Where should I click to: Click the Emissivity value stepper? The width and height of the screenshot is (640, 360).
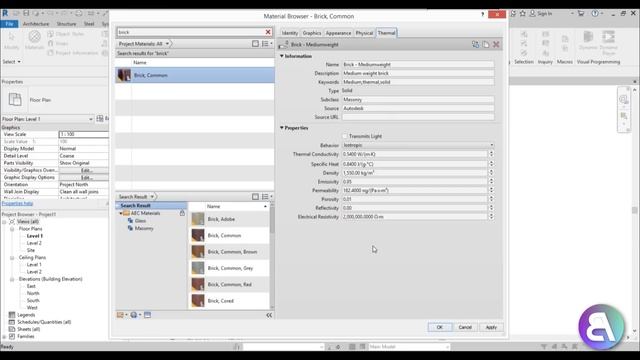(491, 182)
